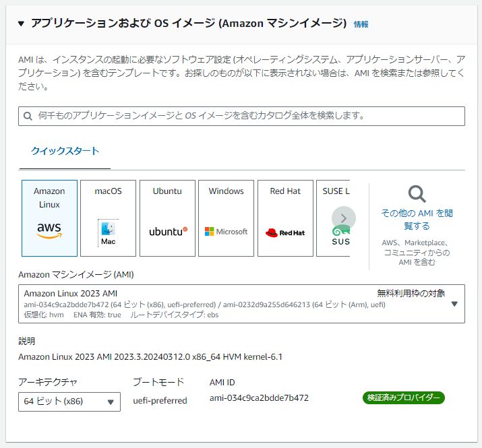Switch to the クイックスタート tab
This screenshot has width=482, height=448.
[x=65, y=151]
